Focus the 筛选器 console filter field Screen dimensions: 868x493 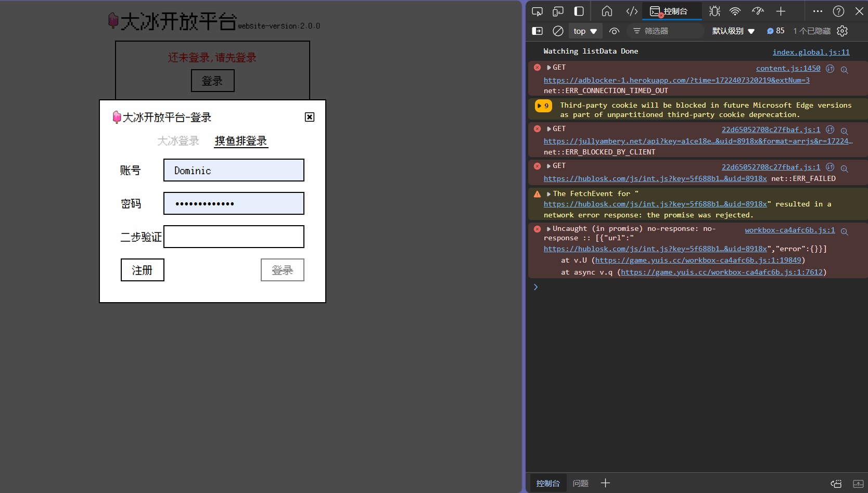(666, 31)
